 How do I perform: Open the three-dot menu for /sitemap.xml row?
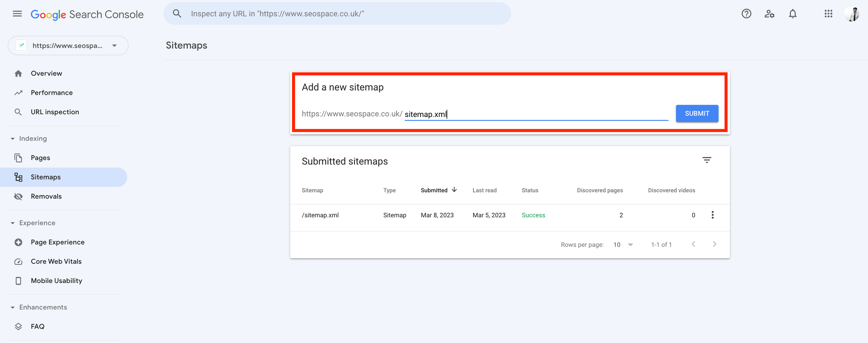pos(712,215)
